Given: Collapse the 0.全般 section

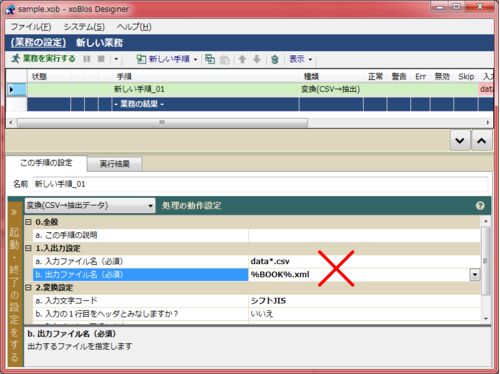Looking at the screenshot, I should 28,222.
